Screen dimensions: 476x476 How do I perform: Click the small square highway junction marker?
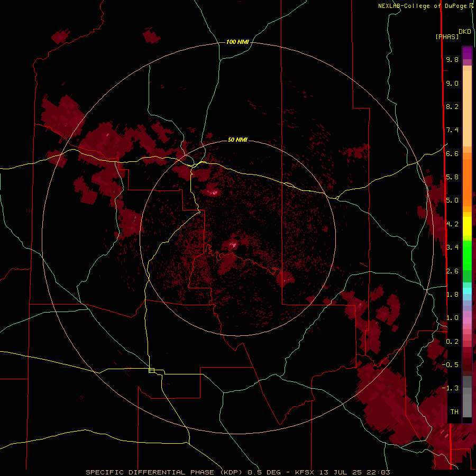151,370
